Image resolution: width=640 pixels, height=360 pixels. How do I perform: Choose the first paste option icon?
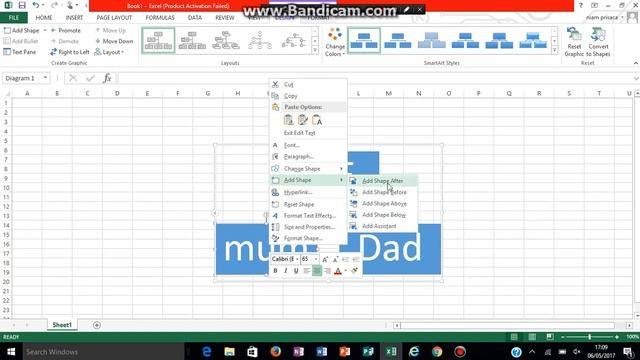289,120
